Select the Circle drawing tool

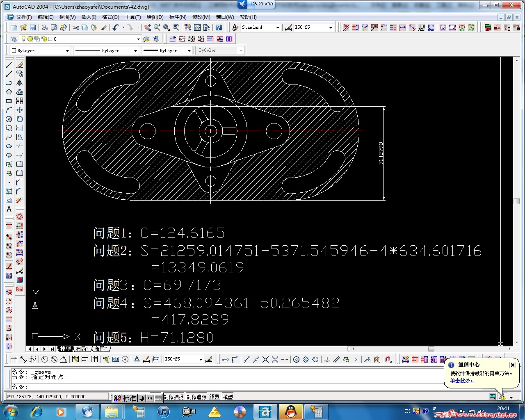(x=9, y=119)
